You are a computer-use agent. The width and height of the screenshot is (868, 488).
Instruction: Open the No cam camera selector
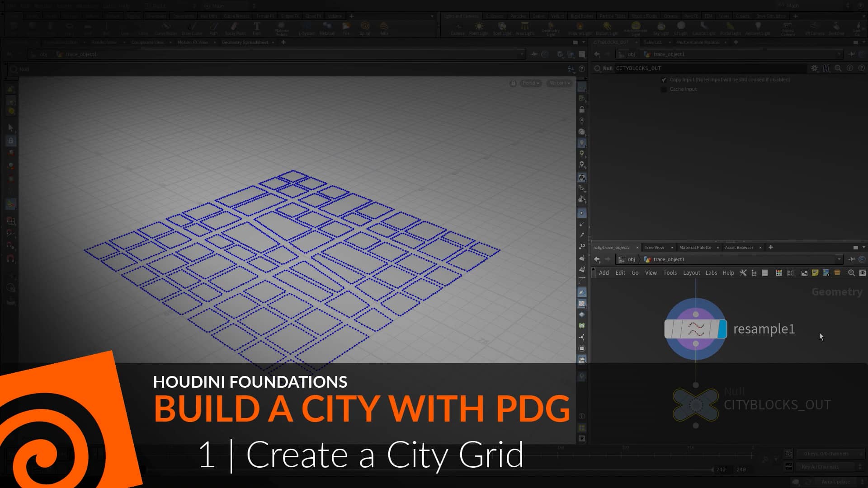pyautogui.click(x=559, y=83)
